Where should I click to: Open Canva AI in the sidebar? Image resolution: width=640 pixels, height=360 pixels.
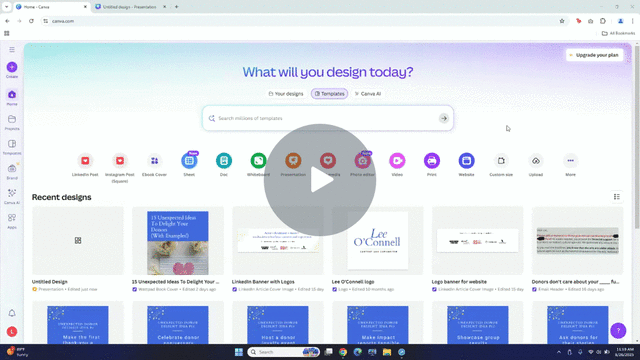(12, 196)
